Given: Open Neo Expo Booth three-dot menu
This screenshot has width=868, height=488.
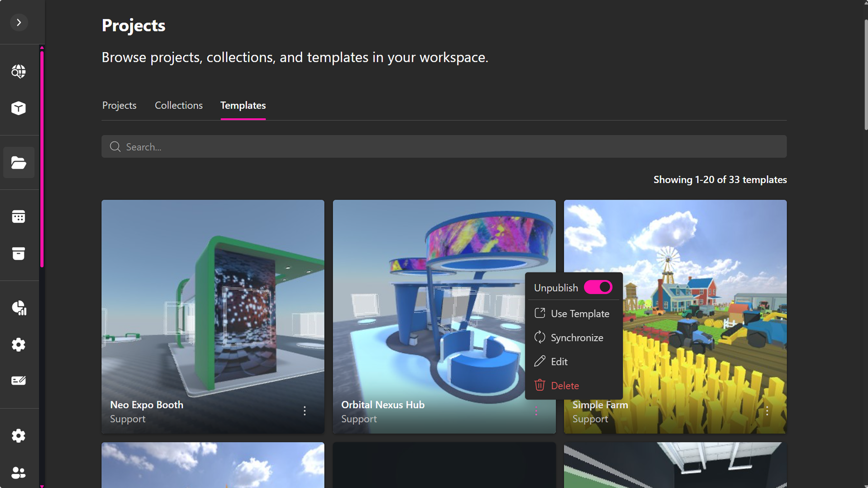Looking at the screenshot, I should point(305,411).
